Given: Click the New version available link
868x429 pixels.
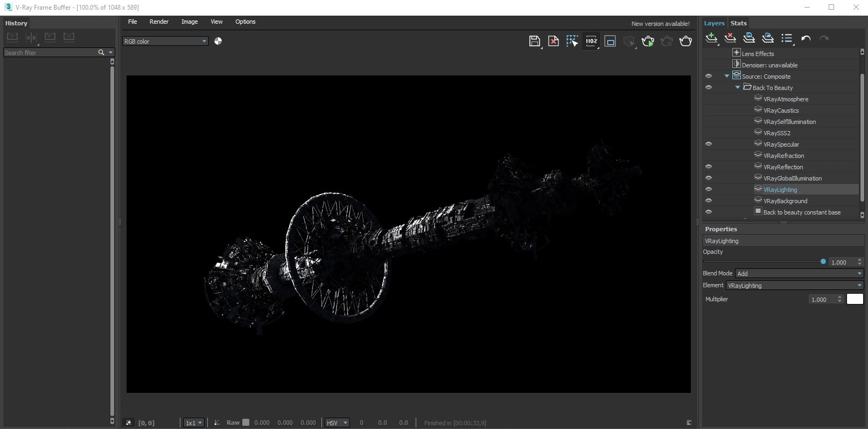Looking at the screenshot, I should pos(660,24).
